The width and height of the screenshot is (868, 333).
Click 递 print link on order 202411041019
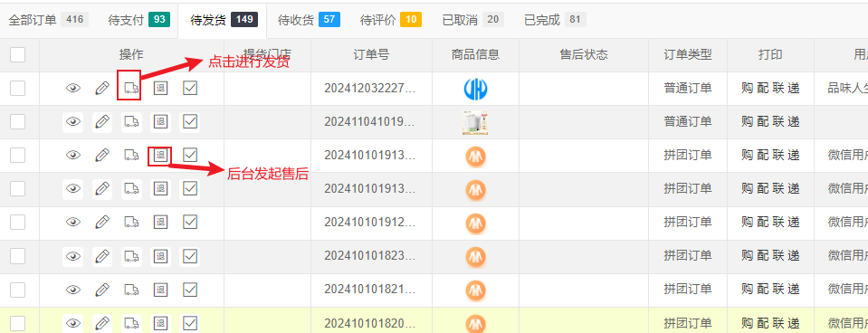point(794,122)
